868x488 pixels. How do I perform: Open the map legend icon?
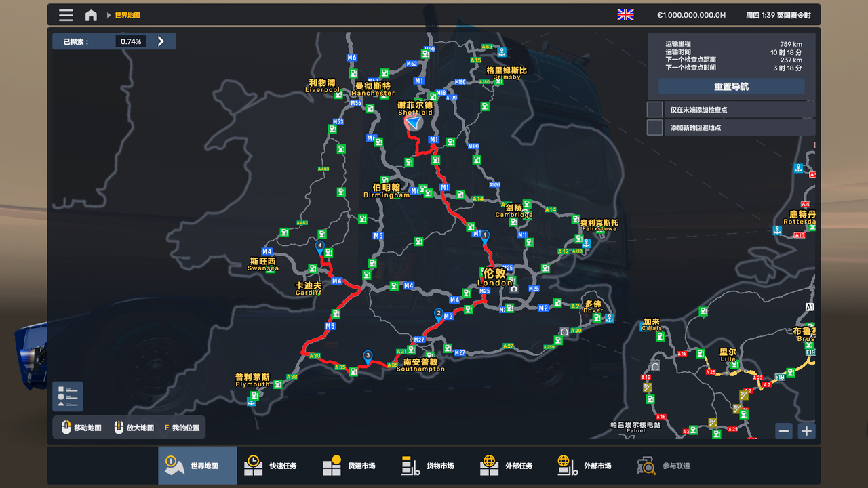click(68, 396)
